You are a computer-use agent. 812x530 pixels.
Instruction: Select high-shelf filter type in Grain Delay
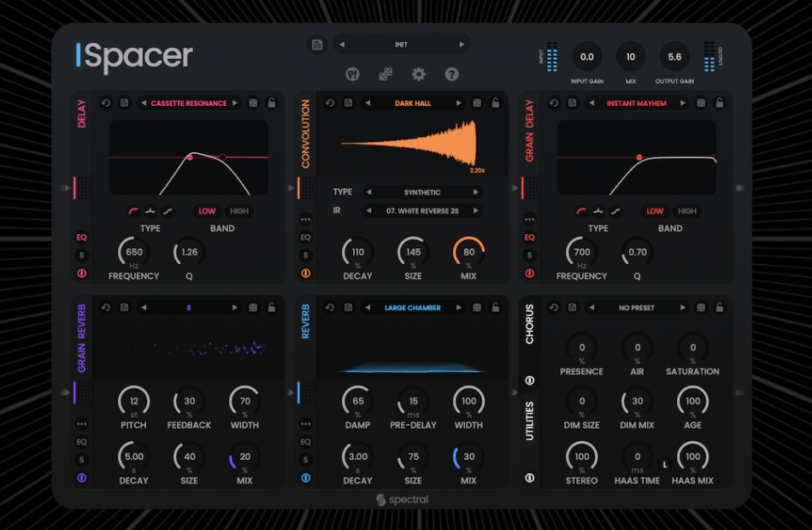tap(615, 211)
